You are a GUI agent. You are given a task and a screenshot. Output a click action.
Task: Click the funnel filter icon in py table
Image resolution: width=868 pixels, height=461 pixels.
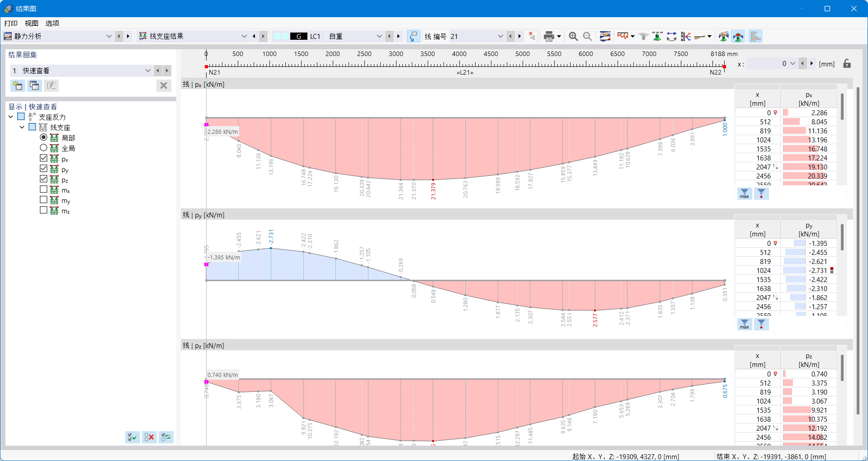(761, 325)
